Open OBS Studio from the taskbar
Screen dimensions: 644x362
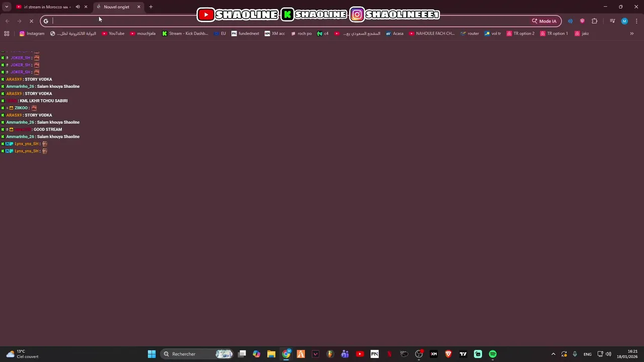(x=419, y=354)
